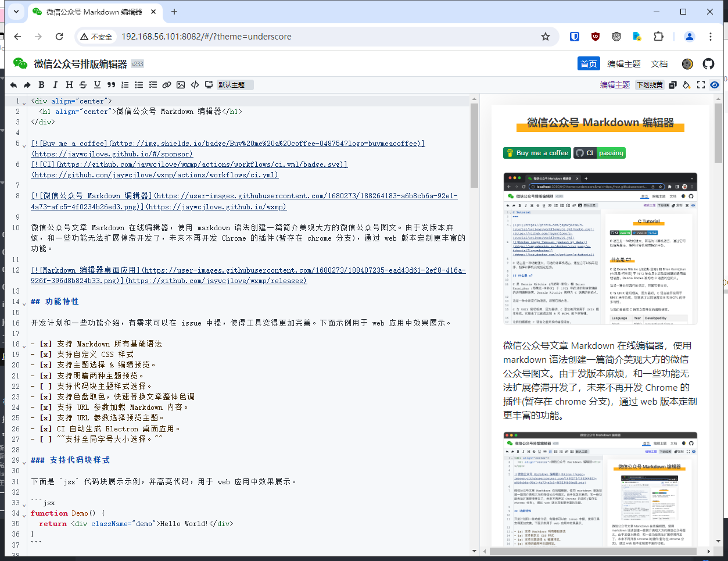This screenshot has height=561, width=728.
Task: Open the uBlock Origin extension
Action: point(596,37)
